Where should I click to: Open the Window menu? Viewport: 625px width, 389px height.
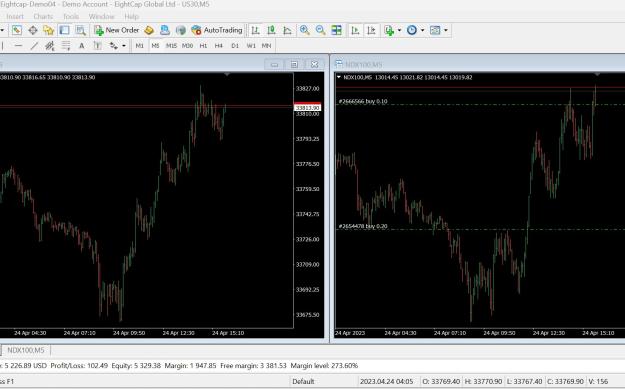(x=102, y=16)
